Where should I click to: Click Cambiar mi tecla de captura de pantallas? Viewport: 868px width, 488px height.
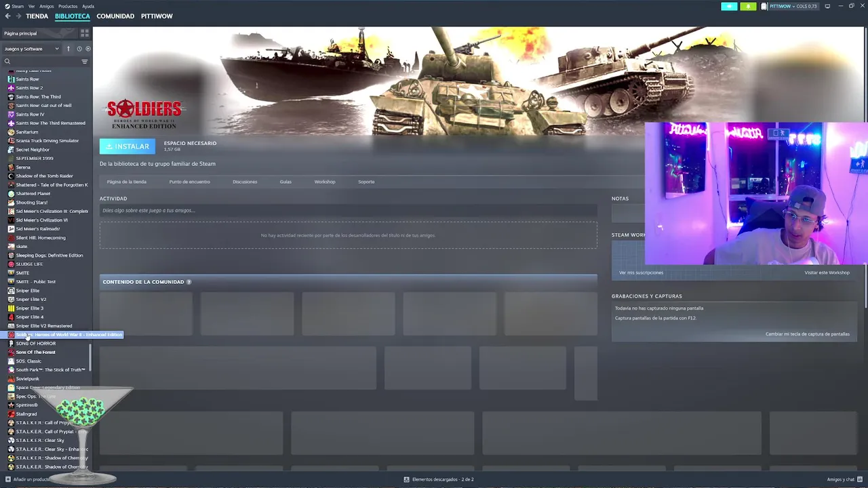[808, 334]
